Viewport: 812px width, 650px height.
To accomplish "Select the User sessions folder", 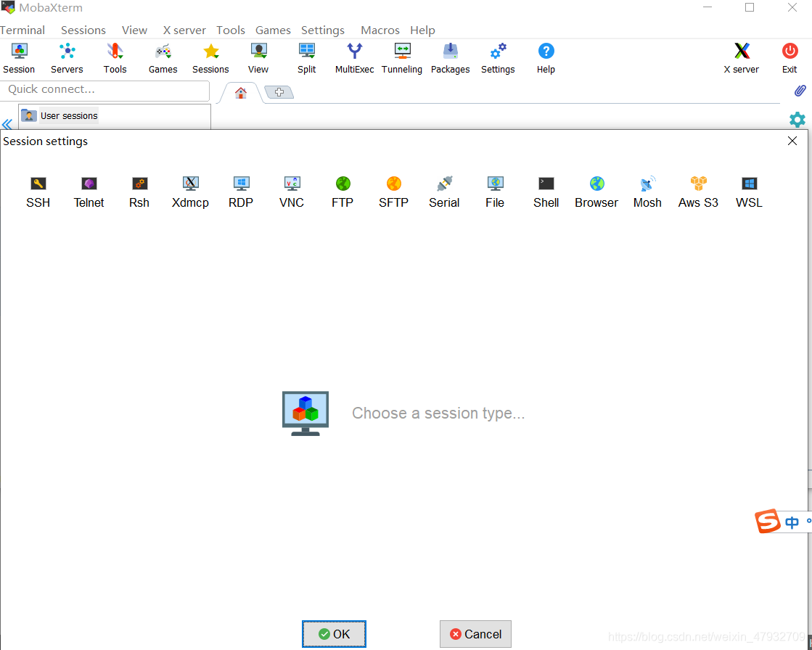I will pyautogui.click(x=60, y=116).
